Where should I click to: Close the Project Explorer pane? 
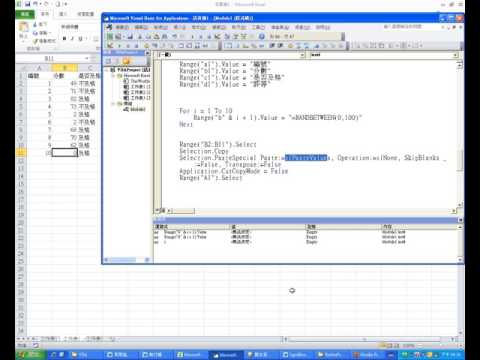pos(147,53)
